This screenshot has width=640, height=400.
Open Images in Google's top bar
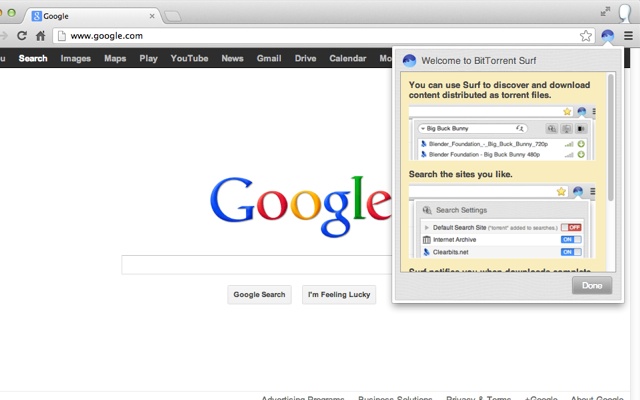76,58
